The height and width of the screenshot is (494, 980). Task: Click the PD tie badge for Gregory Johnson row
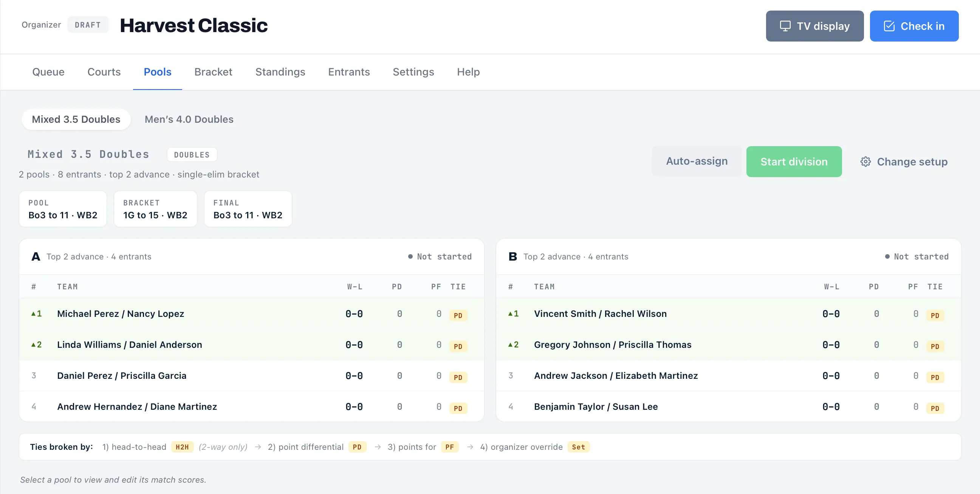point(935,346)
